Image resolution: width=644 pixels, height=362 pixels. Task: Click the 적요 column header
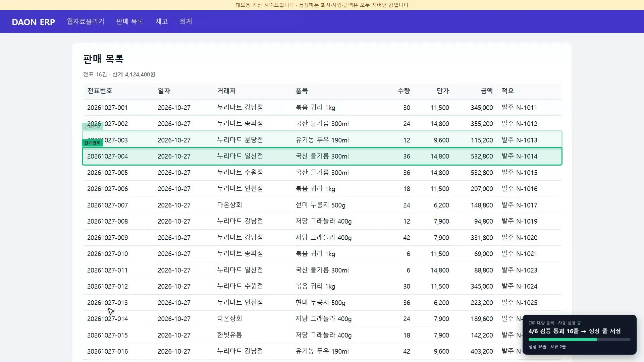(x=507, y=91)
